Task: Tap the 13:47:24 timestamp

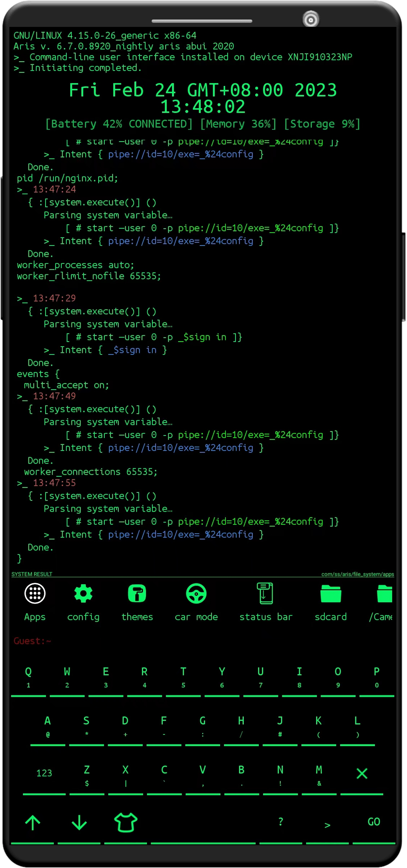Action: (x=54, y=189)
